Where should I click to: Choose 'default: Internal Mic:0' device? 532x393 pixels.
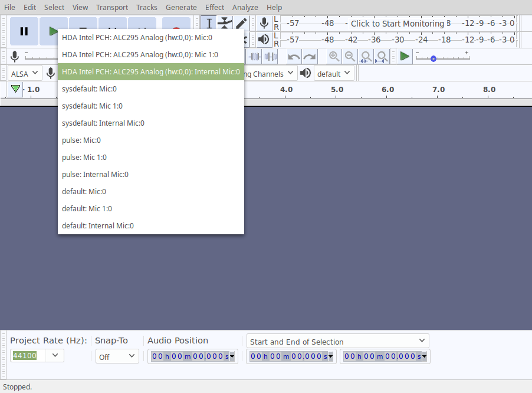151,225
